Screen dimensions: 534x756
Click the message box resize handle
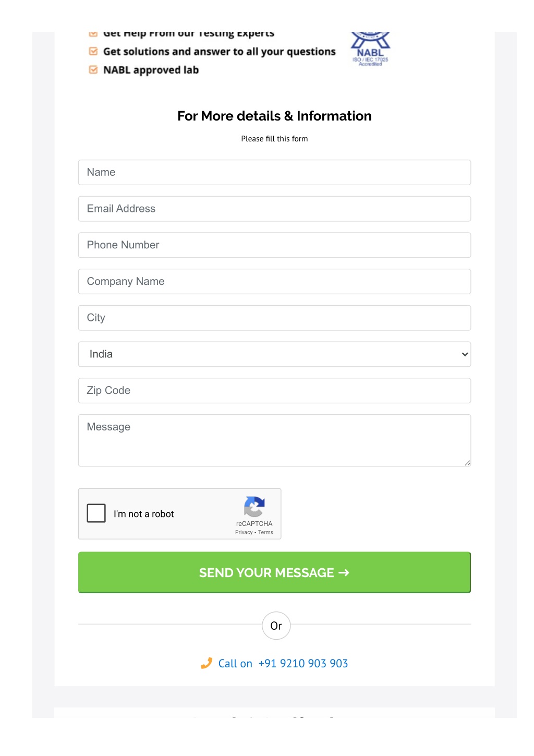click(x=467, y=463)
